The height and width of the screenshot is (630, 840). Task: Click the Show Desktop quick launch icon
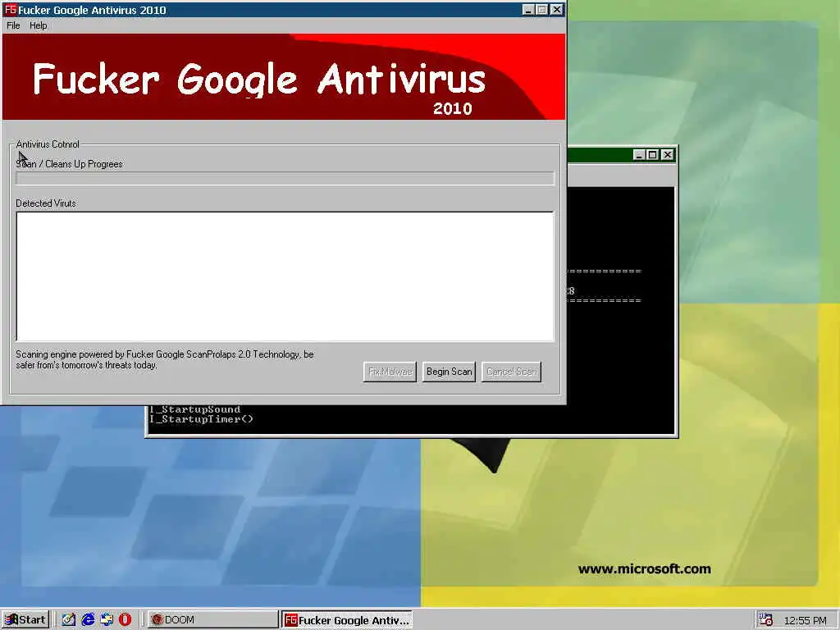pos(69,620)
